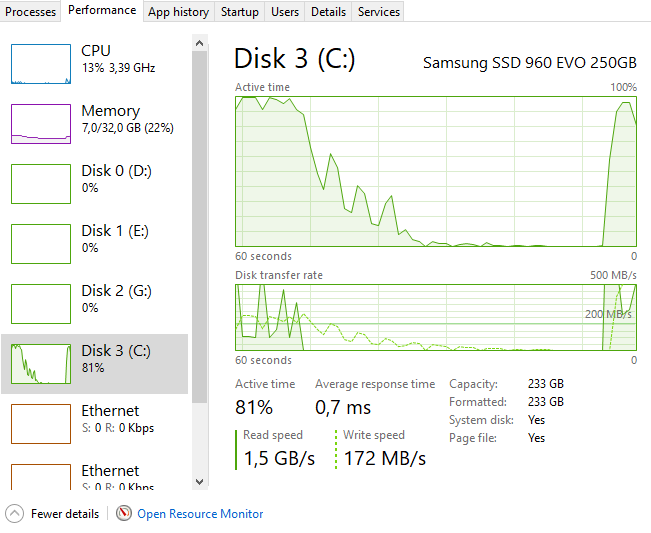Open Disk 2 (G:) performance view
The height and width of the screenshot is (533, 651).
[95, 304]
